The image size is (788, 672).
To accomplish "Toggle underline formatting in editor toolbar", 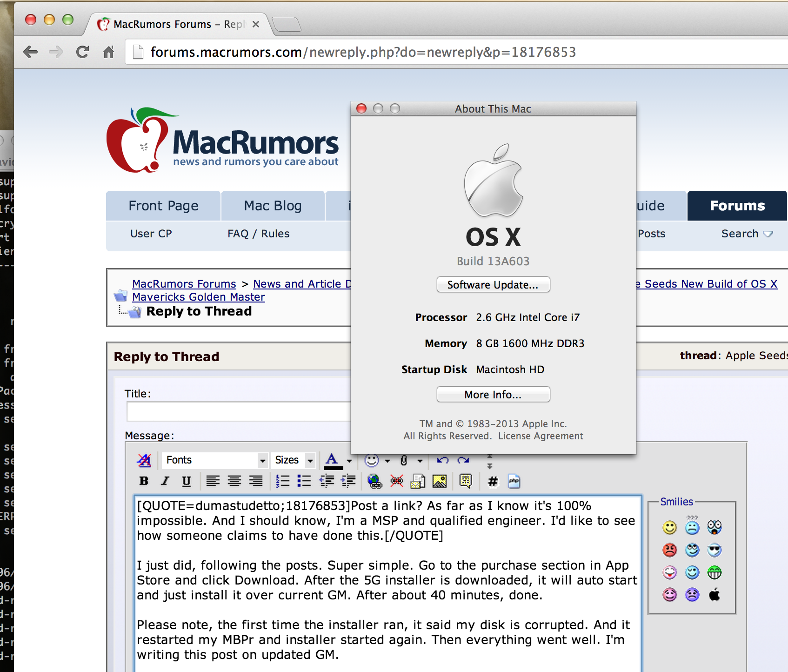I will pyautogui.click(x=186, y=481).
